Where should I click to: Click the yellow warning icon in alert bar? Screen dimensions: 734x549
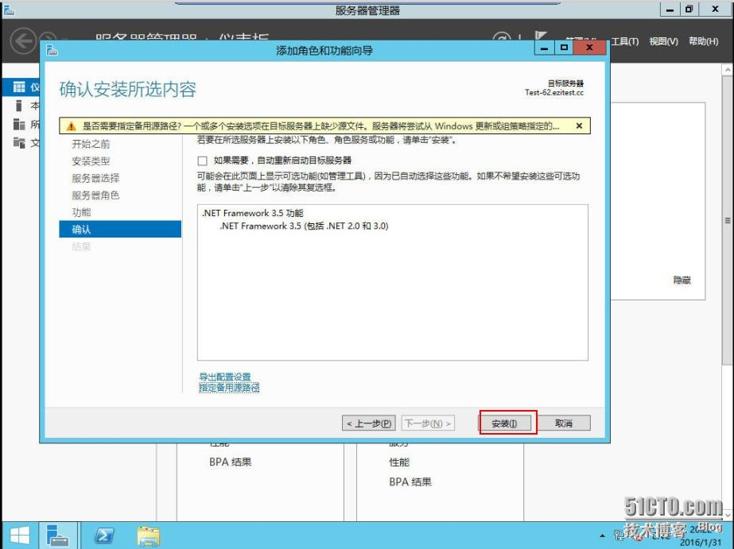[x=70, y=127]
